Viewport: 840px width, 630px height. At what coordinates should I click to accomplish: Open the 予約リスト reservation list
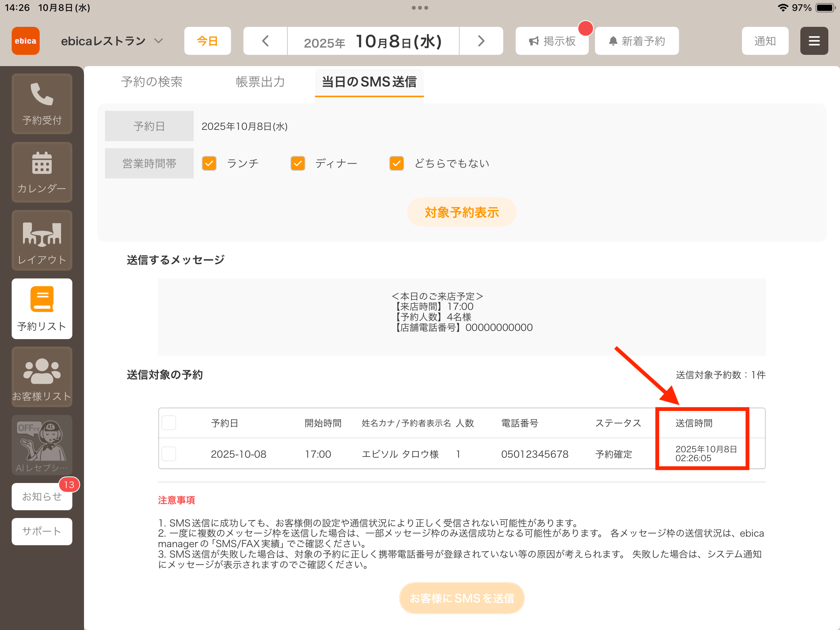pos(42,309)
